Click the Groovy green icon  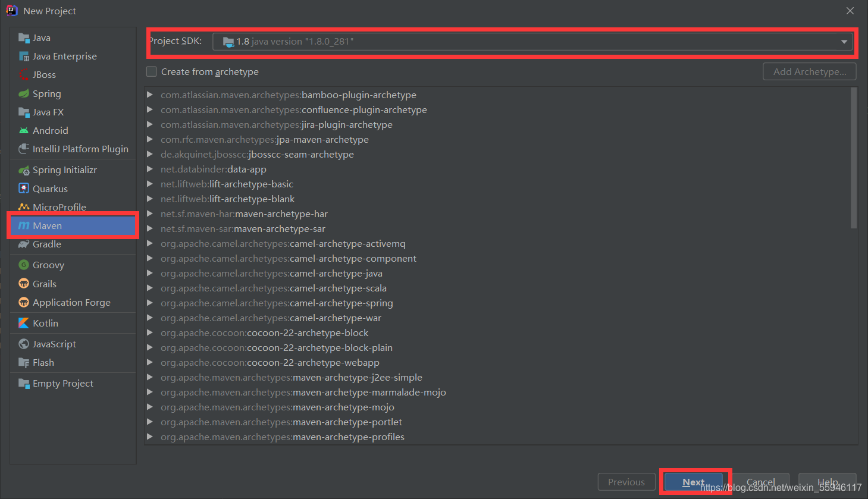[x=24, y=265]
